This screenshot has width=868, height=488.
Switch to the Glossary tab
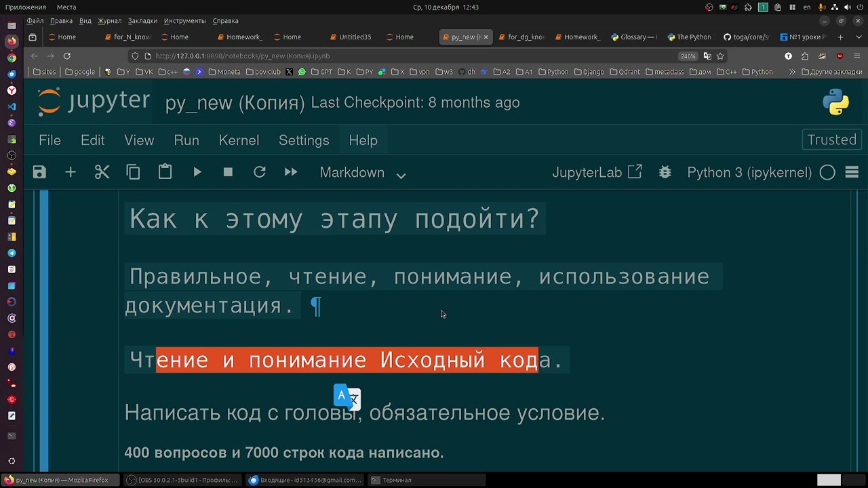[x=633, y=37]
